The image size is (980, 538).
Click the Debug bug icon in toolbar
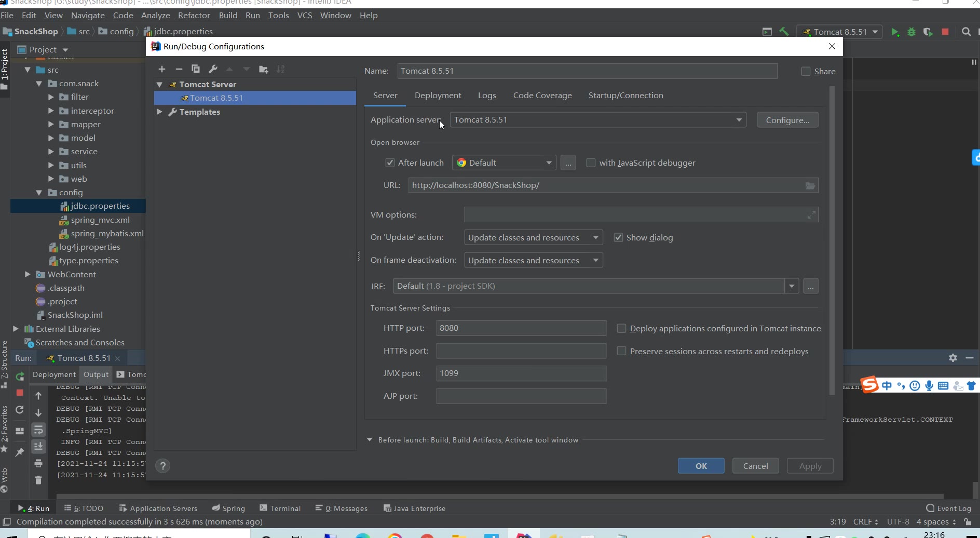pyautogui.click(x=911, y=32)
